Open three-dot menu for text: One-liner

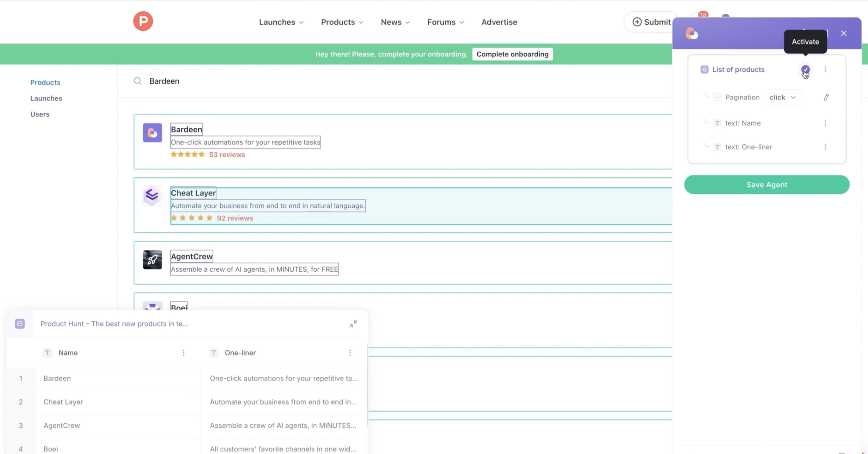tap(825, 147)
